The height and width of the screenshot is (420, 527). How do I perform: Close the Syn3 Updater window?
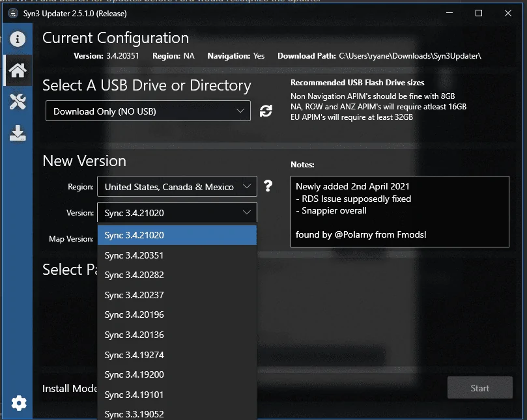click(x=508, y=13)
